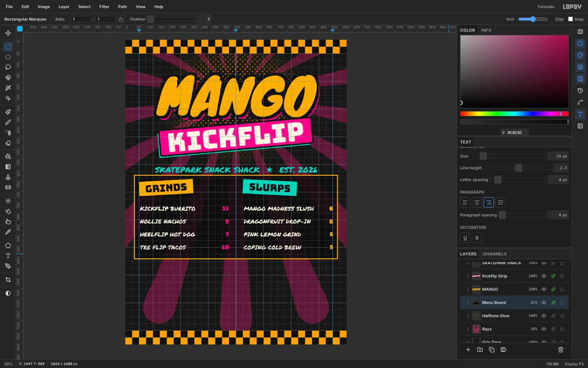Select the Paint Bucket tool
The image size is (588, 368).
point(8,156)
